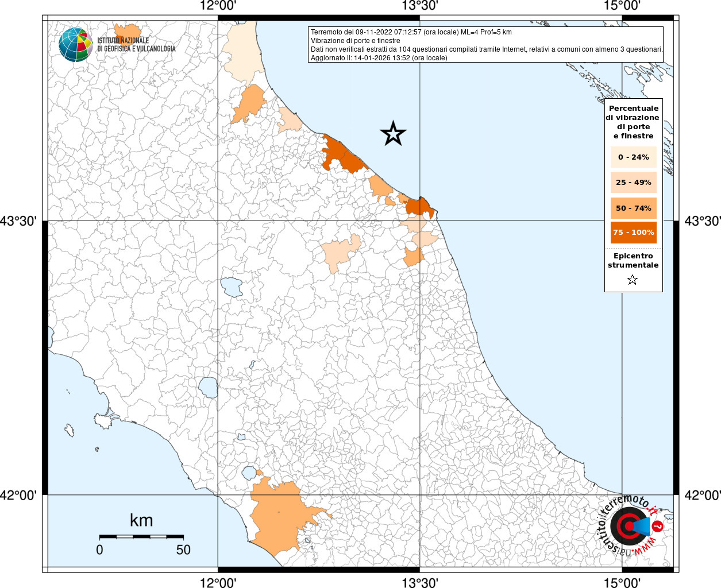Select the 75 - 100% legend swatch
The width and height of the screenshot is (721, 588).
click(x=634, y=232)
